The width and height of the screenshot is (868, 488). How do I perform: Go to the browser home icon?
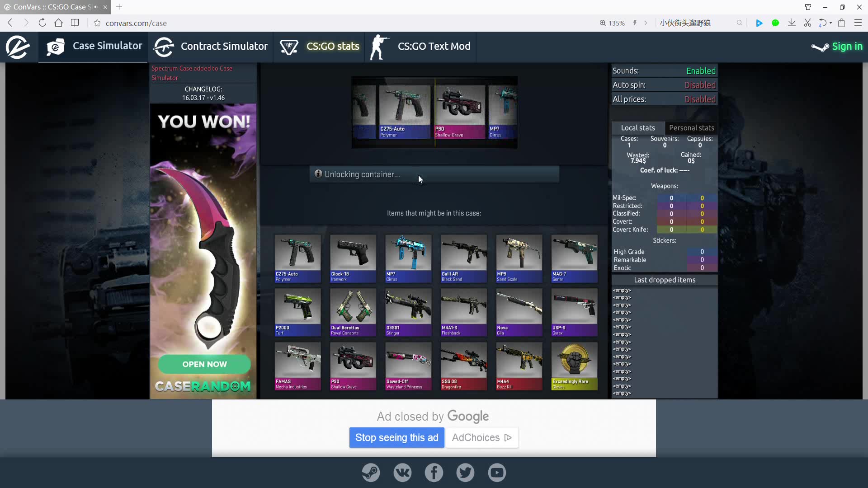tap(58, 23)
